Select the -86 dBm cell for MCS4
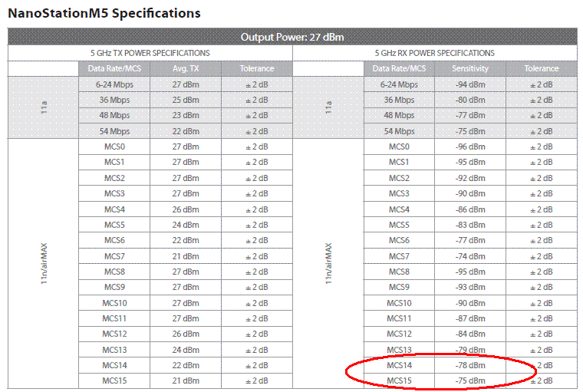This screenshot has width=583, height=392. coord(470,209)
